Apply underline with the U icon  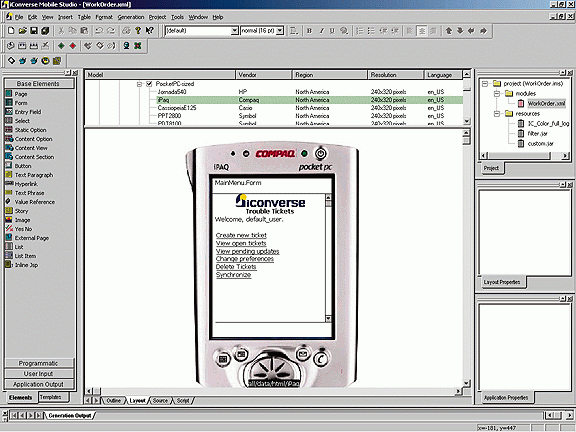pyautogui.click(x=332, y=31)
